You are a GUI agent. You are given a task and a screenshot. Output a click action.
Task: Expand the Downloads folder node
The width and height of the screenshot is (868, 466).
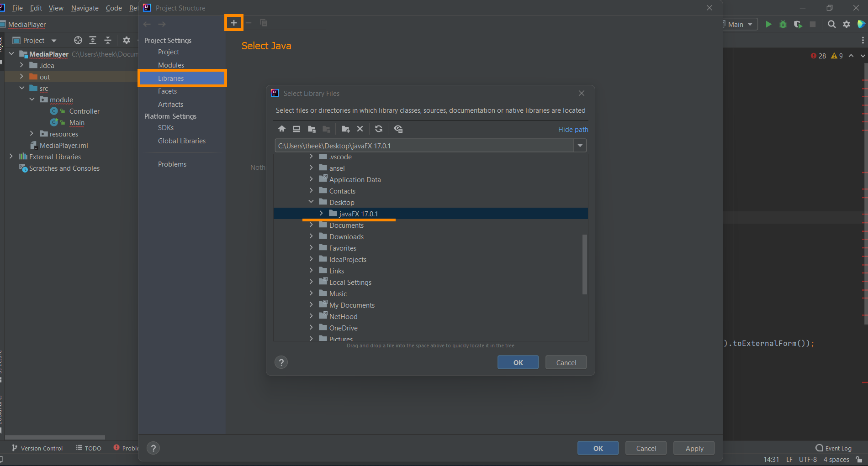[x=311, y=236]
